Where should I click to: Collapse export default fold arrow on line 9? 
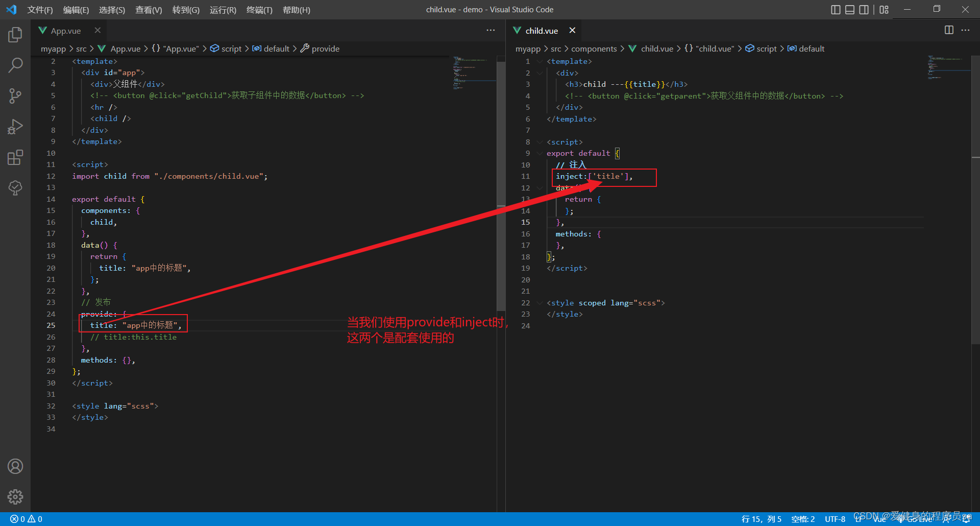point(540,153)
